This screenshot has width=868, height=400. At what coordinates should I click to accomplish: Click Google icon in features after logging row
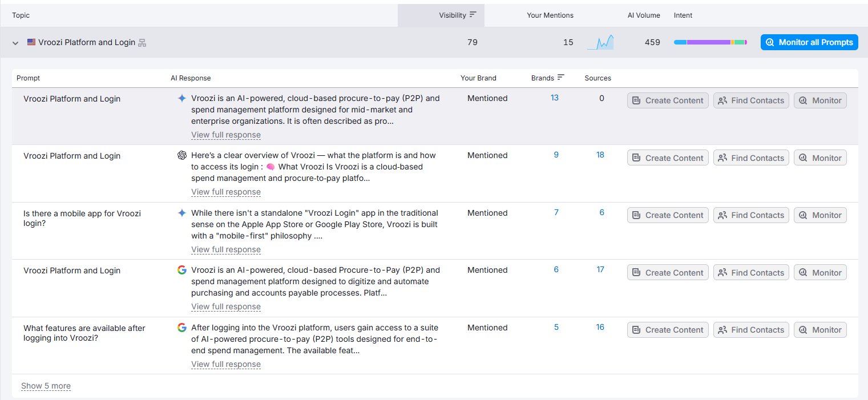182,328
